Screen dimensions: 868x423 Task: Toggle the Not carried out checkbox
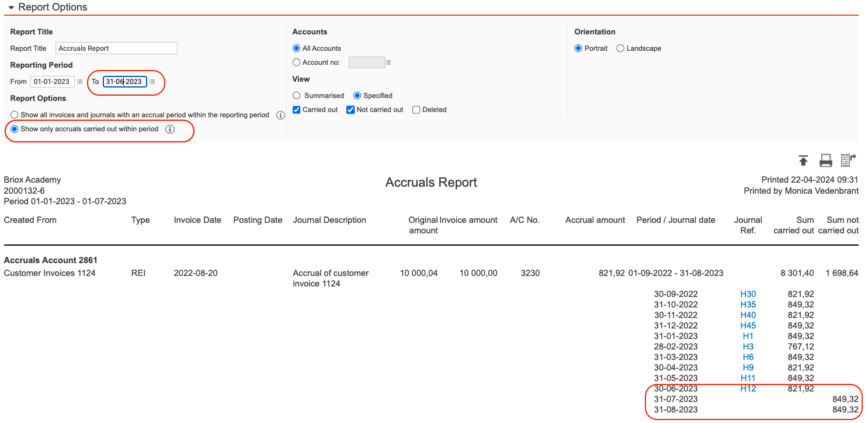(350, 110)
